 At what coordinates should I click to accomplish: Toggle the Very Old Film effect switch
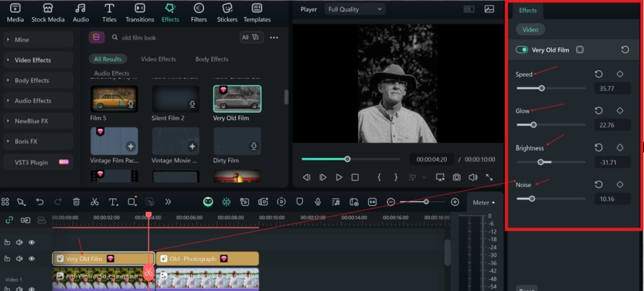pyautogui.click(x=521, y=50)
